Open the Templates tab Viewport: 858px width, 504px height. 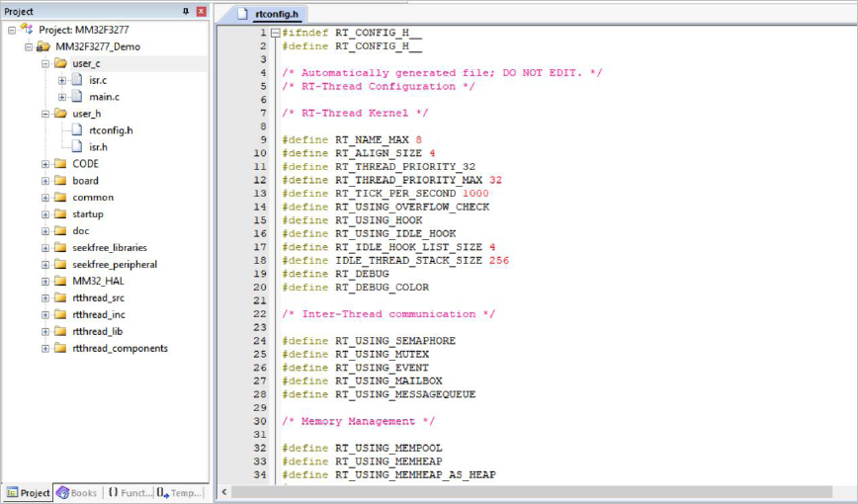coord(180,492)
